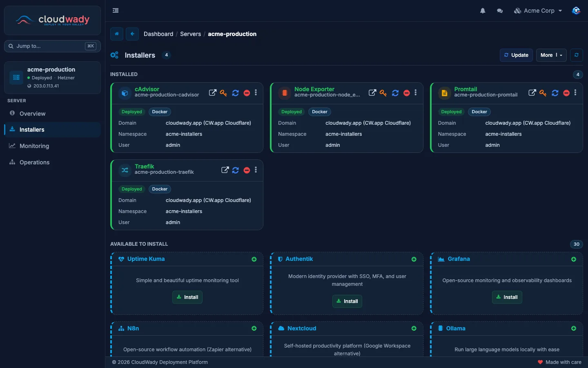588x368 pixels.
Task: Open Node Exporter external link
Action: click(372, 93)
